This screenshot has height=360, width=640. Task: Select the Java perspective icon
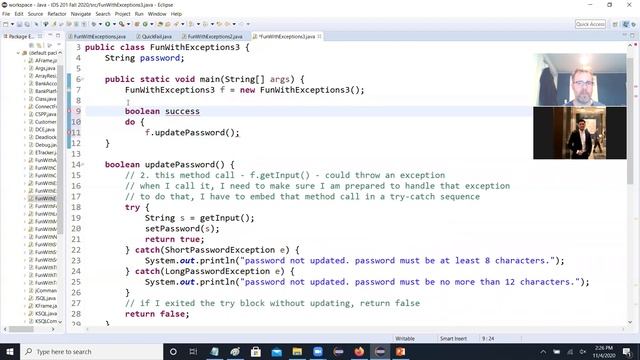626,24
